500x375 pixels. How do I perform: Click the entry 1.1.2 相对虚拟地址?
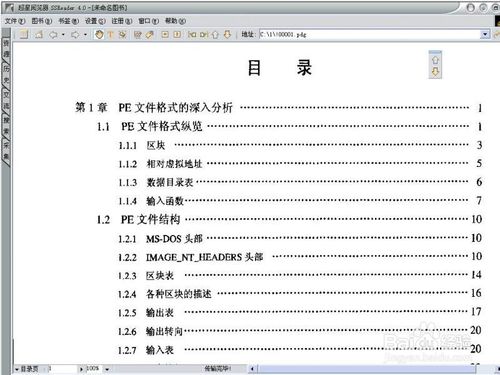(160, 164)
